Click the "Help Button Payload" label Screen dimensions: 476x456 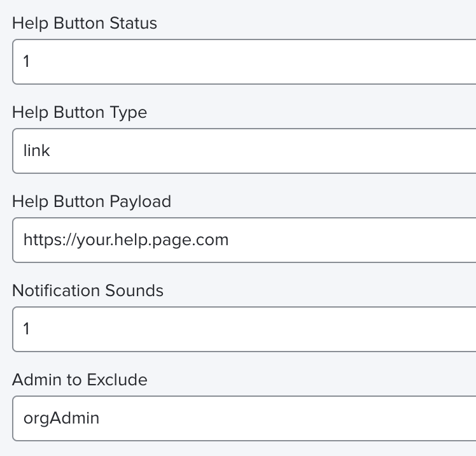coord(92,202)
